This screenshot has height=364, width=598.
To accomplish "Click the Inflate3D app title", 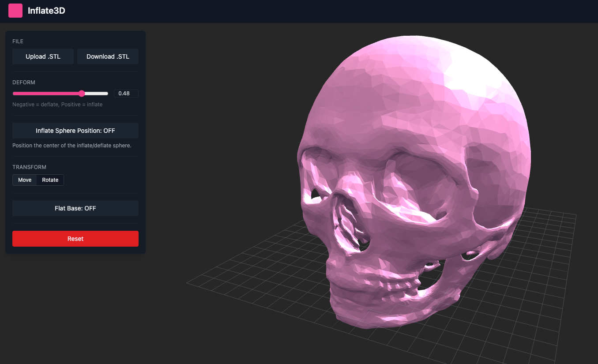I will coord(46,11).
